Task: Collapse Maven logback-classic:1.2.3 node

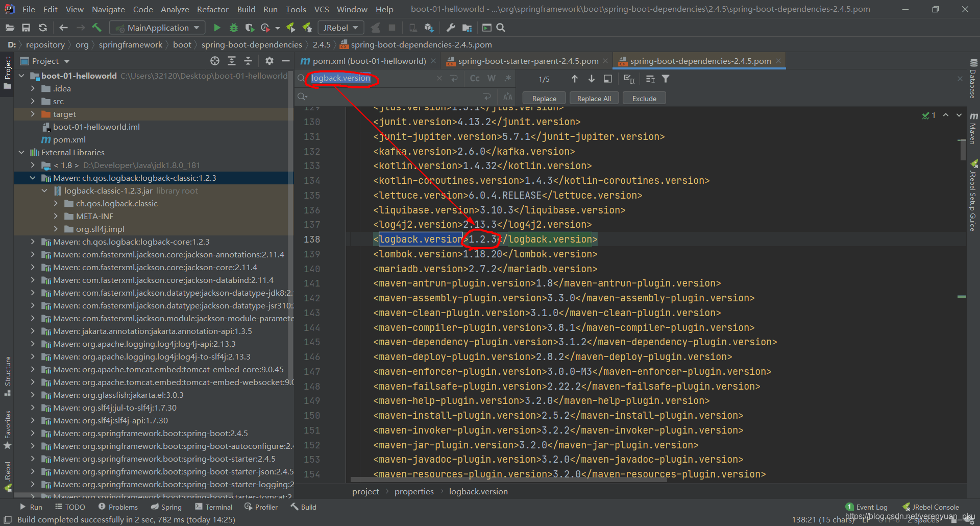Action: [33, 178]
